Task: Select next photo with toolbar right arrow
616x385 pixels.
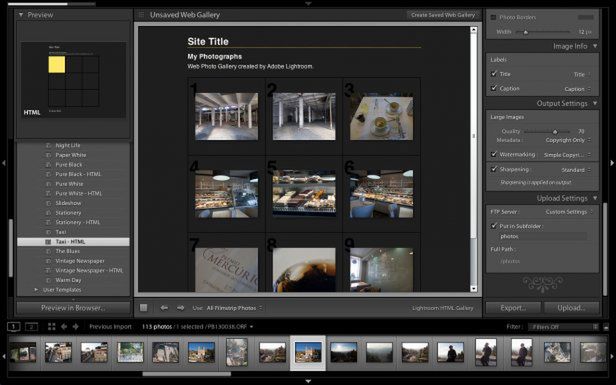Action: 180,308
